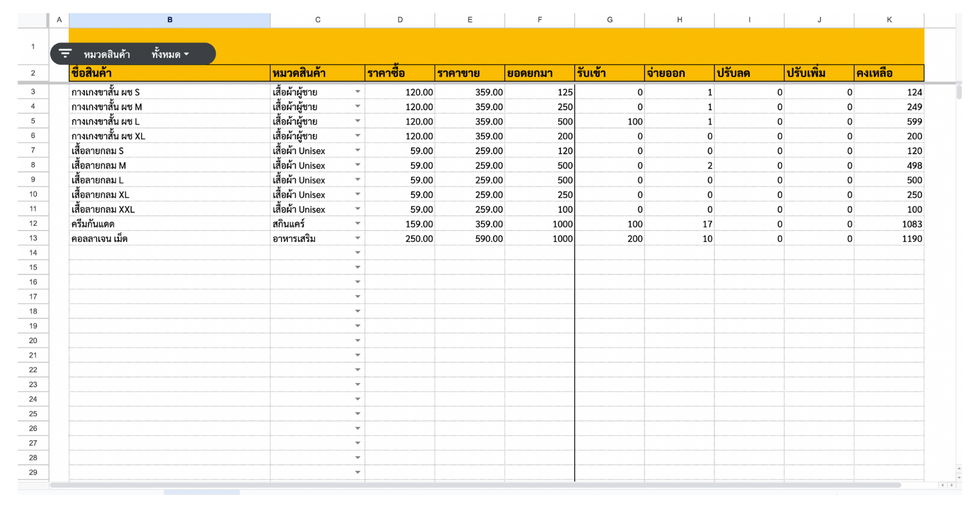Viewport: 980px width, 508px height.
Task: Open category dropdown for กางเกงขาสั้น ผช L
Action: (358, 121)
